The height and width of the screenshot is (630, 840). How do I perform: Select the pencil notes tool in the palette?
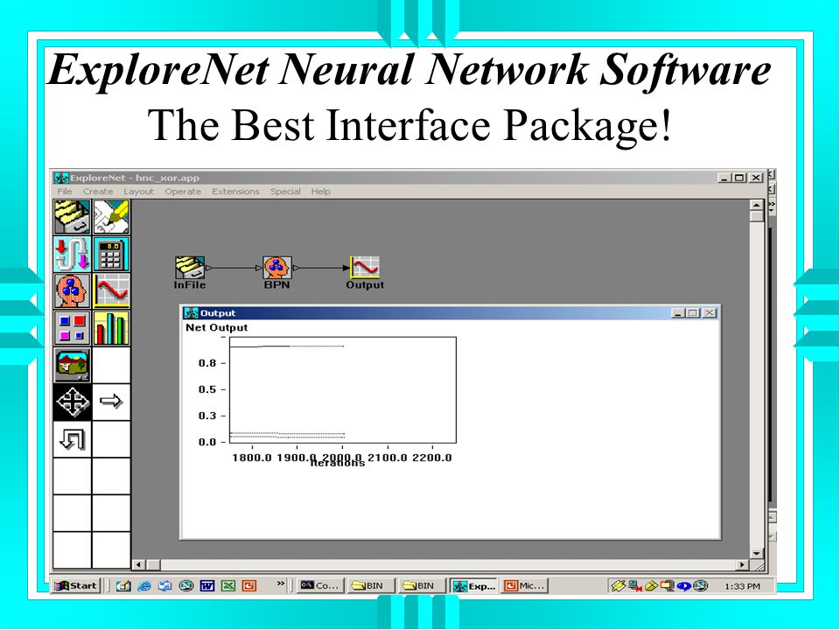coord(111,217)
